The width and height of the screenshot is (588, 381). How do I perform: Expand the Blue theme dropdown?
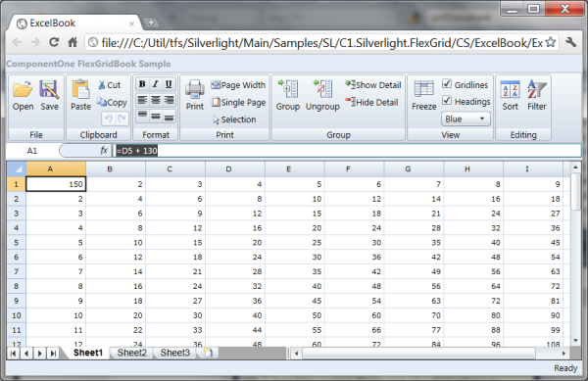click(x=465, y=119)
